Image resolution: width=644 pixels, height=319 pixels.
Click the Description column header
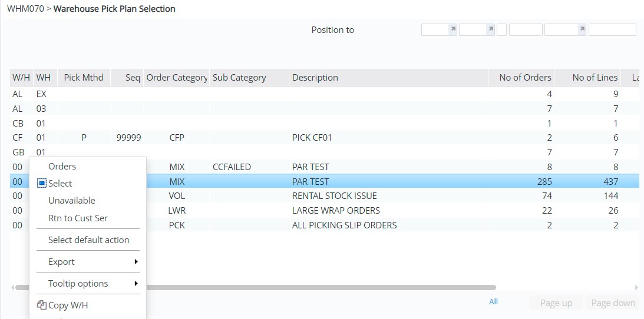(315, 78)
